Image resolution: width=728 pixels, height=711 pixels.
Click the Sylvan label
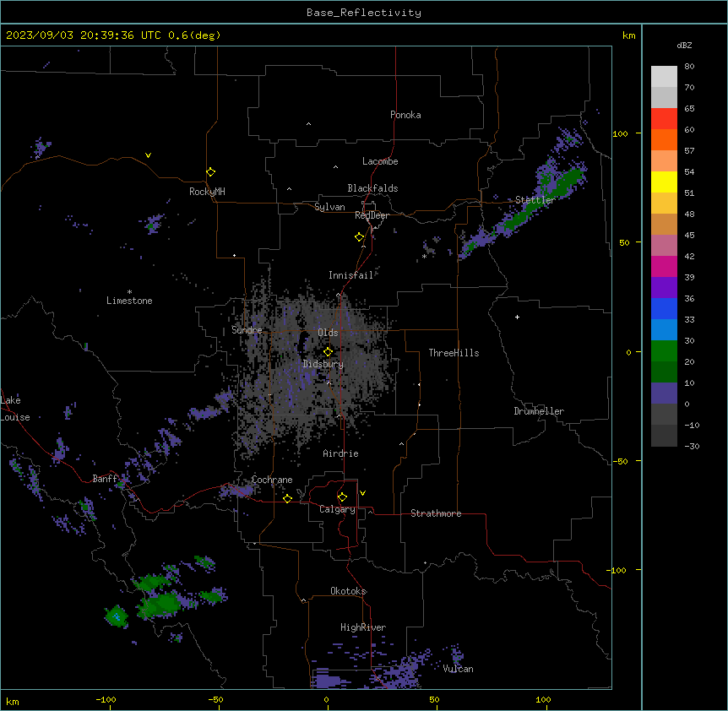click(329, 207)
